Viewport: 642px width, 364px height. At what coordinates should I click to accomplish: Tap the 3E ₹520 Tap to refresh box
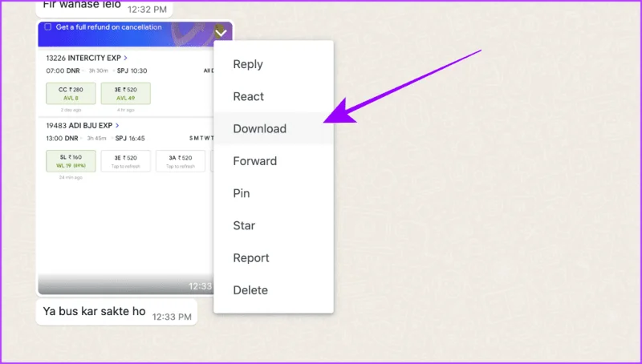coord(126,160)
